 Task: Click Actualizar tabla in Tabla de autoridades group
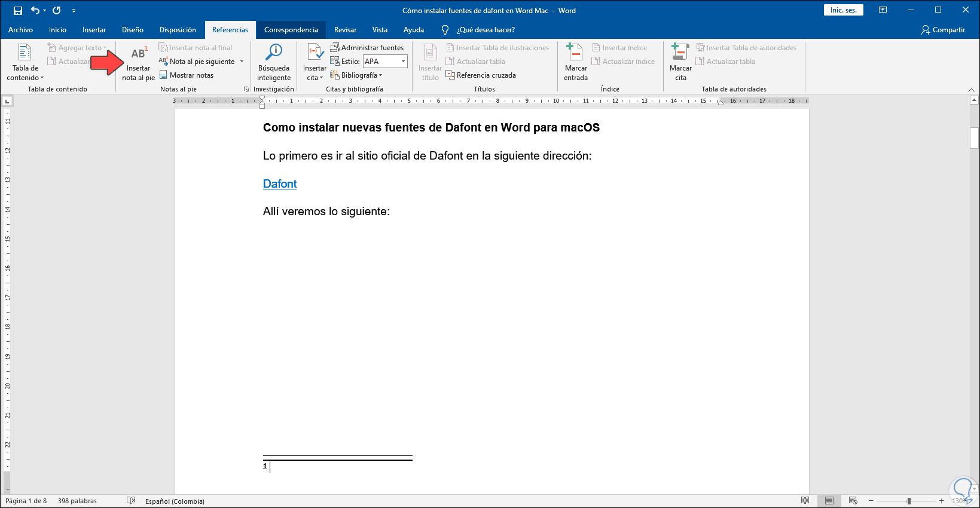tap(725, 62)
